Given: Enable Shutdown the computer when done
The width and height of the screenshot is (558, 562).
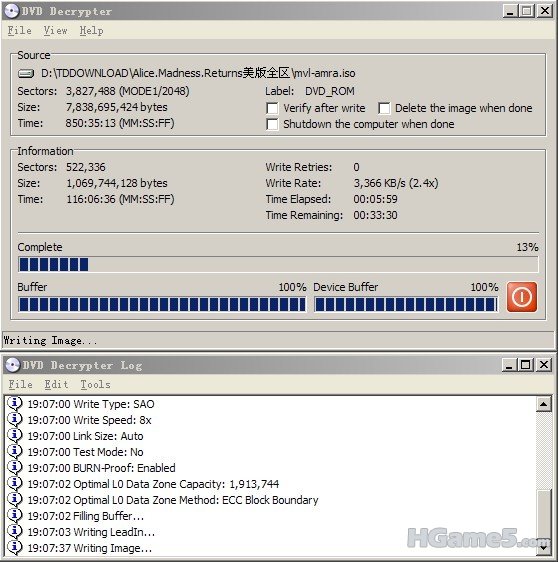Looking at the screenshot, I should pyautogui.click(x=272, y=124).
